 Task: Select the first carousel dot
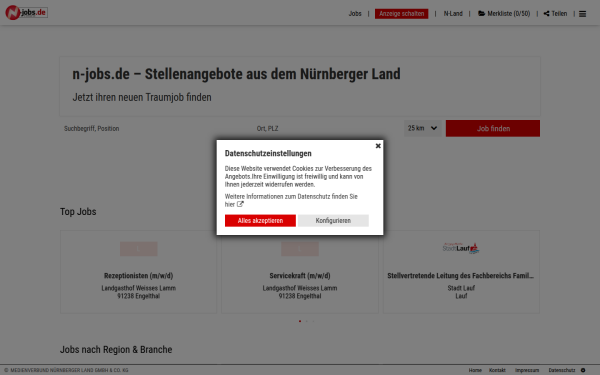(x=300, y=321)
